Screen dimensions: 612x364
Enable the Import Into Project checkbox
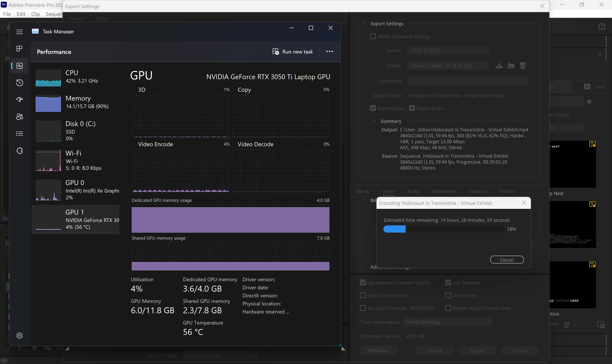point(363,295)
